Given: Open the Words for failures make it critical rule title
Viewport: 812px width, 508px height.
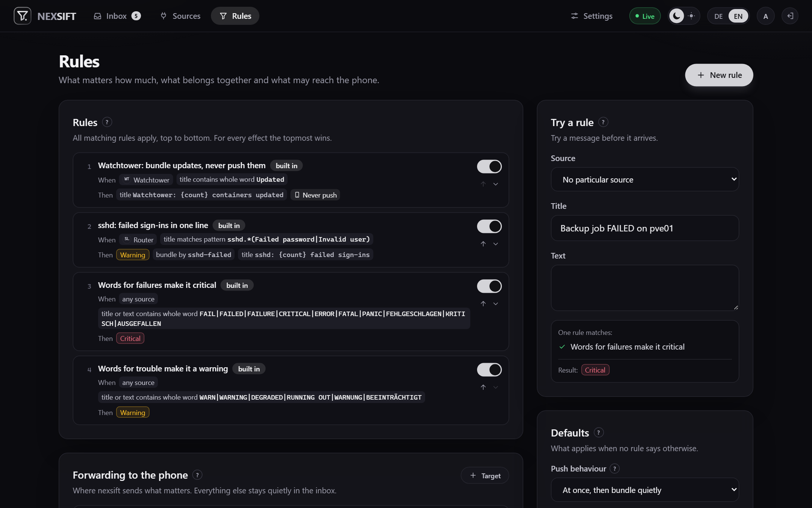Looking at the screenshot, I should coord(157,285).
